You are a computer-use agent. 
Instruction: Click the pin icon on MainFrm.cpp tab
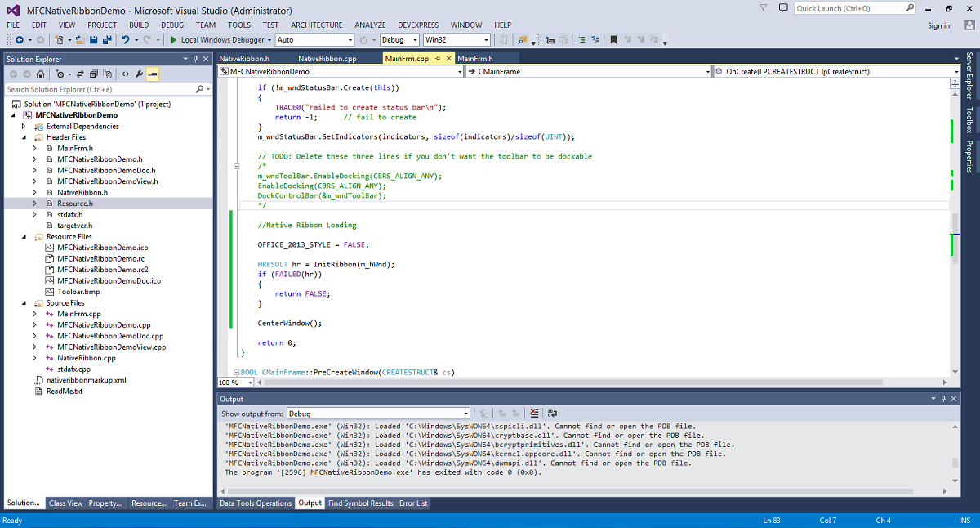[x=439, y=59]
